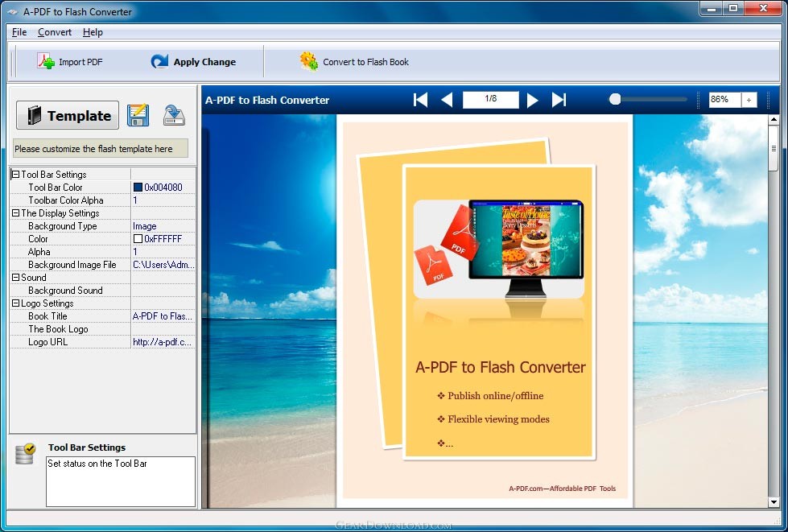788x532 pixels.
Task: Click the preview scrollbar up arrow
Action: 774,120
